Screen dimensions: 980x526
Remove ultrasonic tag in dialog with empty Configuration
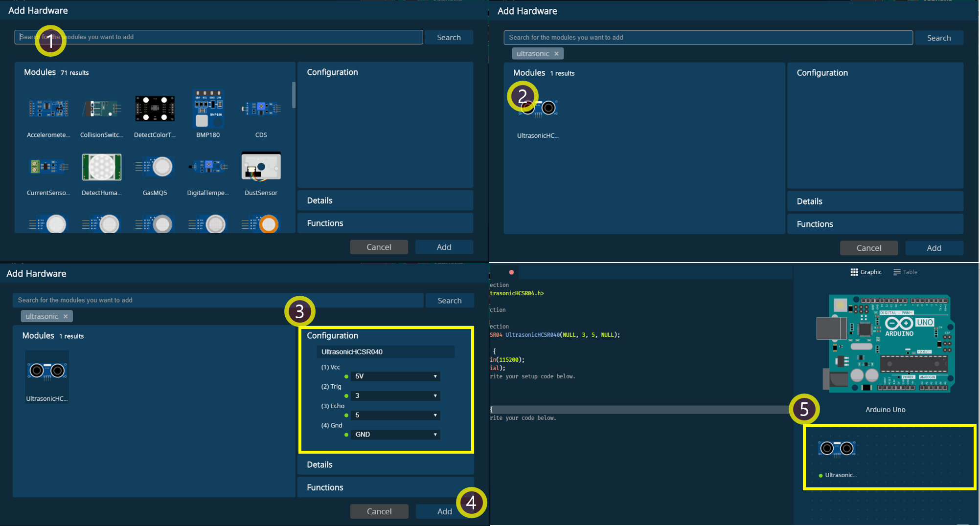(x=556, y=54)
